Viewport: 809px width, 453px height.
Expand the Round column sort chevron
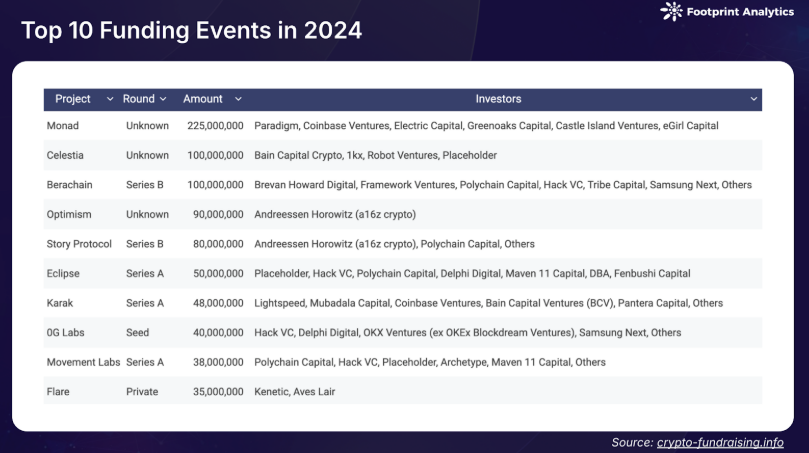163,99
